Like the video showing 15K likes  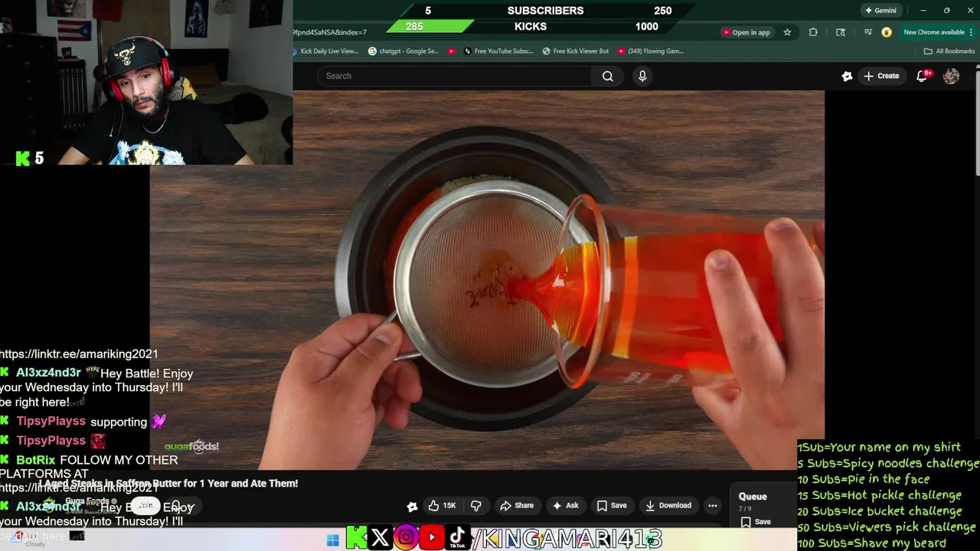(x=443, y=506)
